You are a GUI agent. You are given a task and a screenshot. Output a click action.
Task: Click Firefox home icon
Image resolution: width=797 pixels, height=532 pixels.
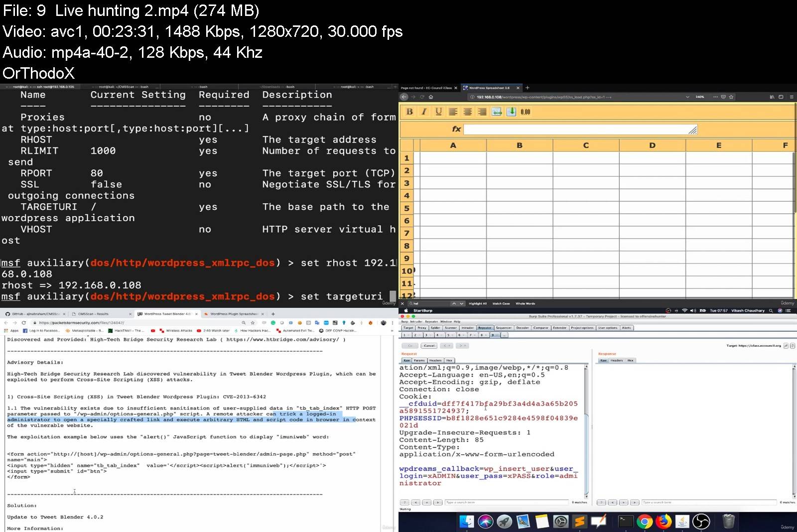point(431,97)
